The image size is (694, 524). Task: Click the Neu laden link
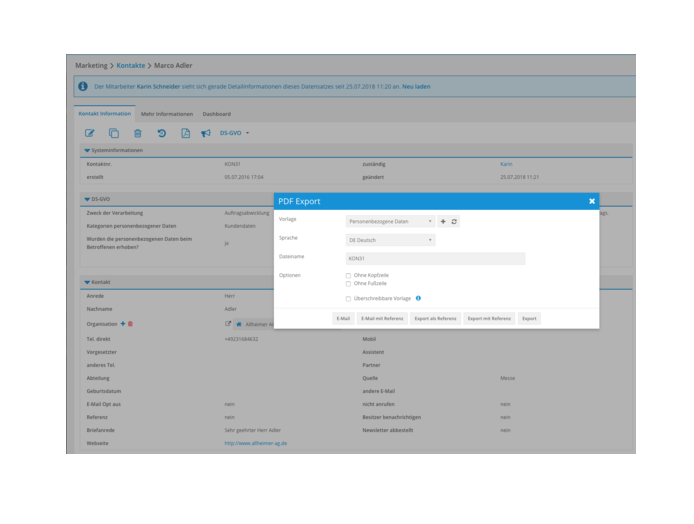pyautogui.click(x=416, y=86)
